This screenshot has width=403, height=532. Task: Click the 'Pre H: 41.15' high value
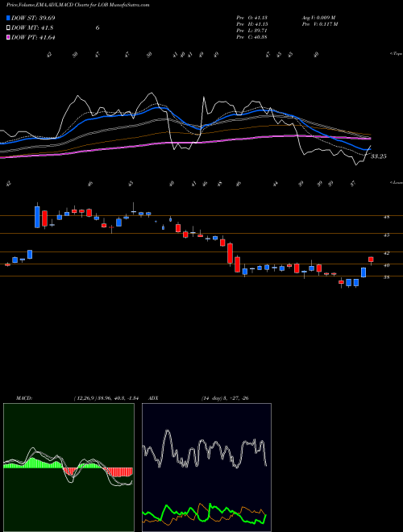coord(252,24)
